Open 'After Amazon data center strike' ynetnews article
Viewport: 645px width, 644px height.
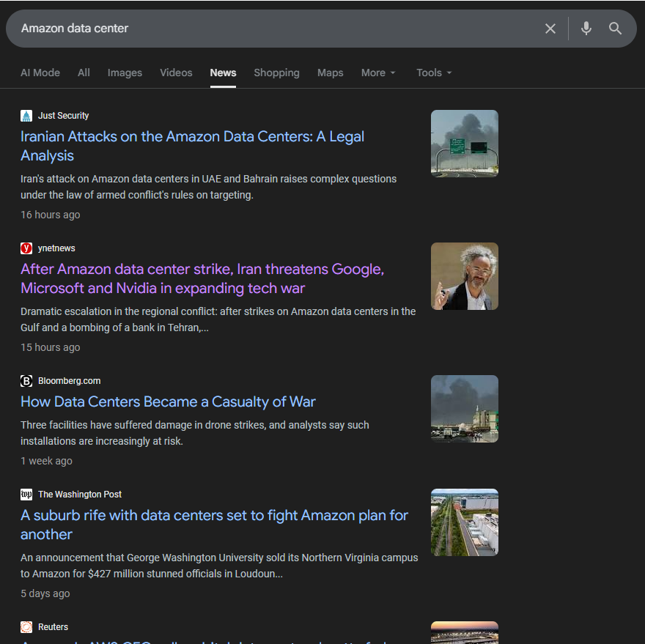[x=202, y=279]
